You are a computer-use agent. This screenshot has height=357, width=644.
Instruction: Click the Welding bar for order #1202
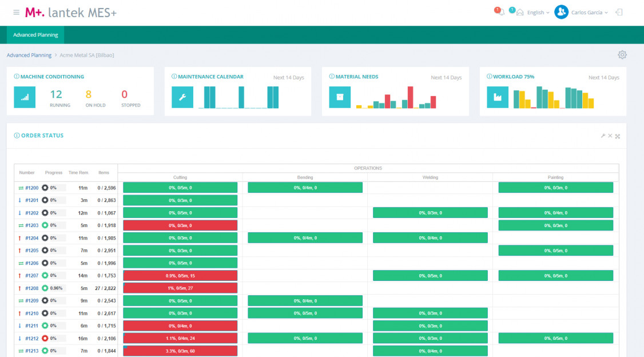click(430, 213)
